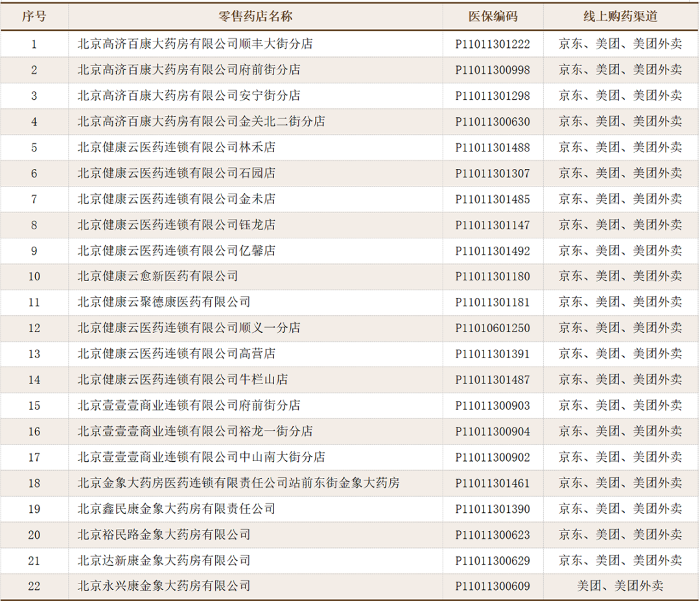Select row 22 channel 美团、美团外卖
700x601 pixels.
coord(620,586)
